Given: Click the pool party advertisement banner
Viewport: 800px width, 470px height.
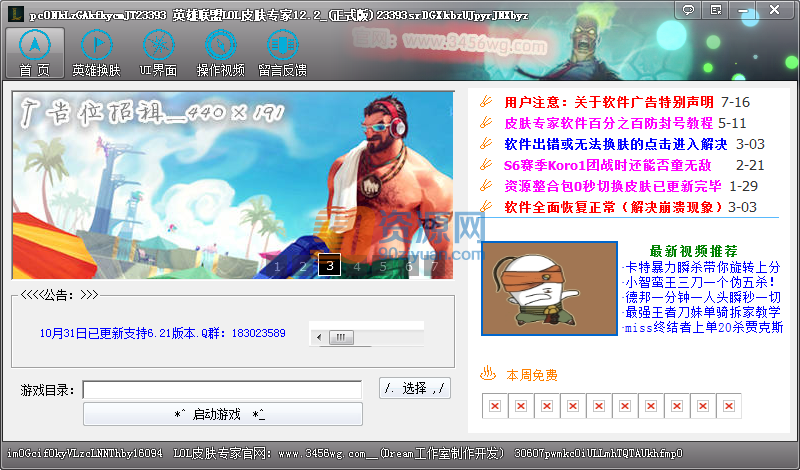Looking at the screenshot, I should (233, 185).
